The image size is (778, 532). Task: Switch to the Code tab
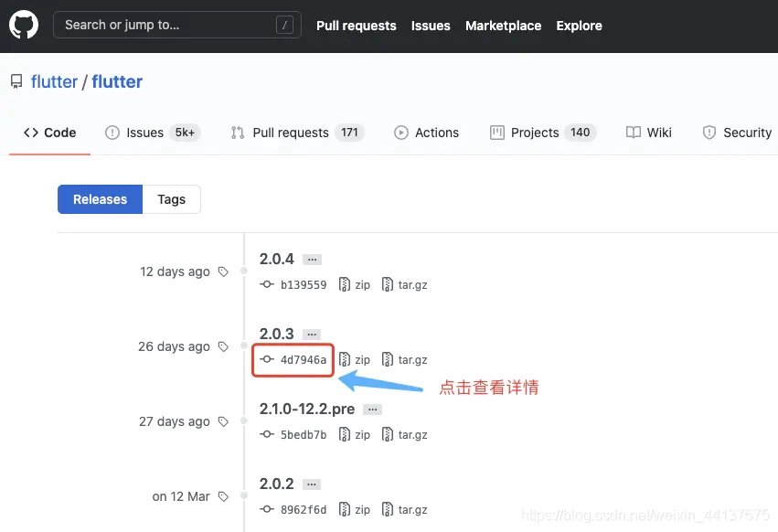(x=49, y=133)
